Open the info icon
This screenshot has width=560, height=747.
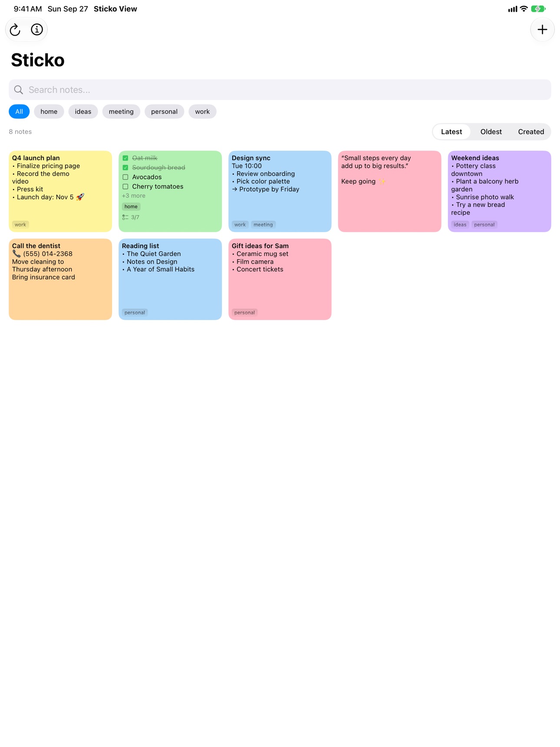[x=37, y=30]
